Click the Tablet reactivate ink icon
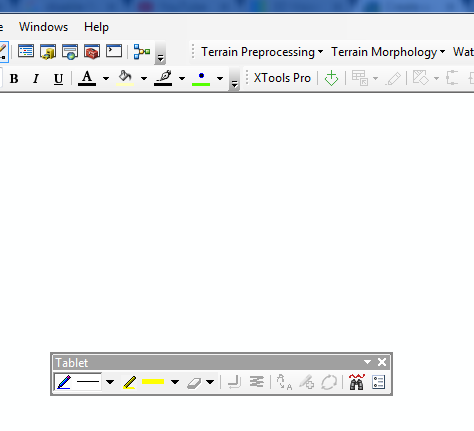This screenshot has height=431, width=474. pyautogui.click(x=329, y=382)
